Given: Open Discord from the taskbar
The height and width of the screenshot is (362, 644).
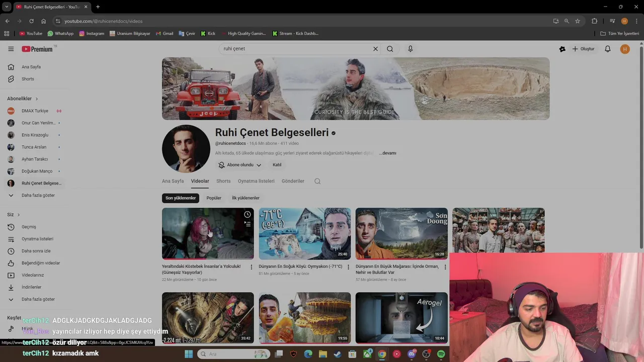Looking at the screenshot, I should 412,354.
